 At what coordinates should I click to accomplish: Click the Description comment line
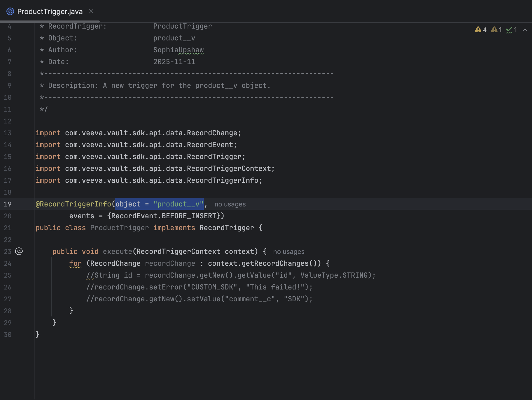[155, 85]
